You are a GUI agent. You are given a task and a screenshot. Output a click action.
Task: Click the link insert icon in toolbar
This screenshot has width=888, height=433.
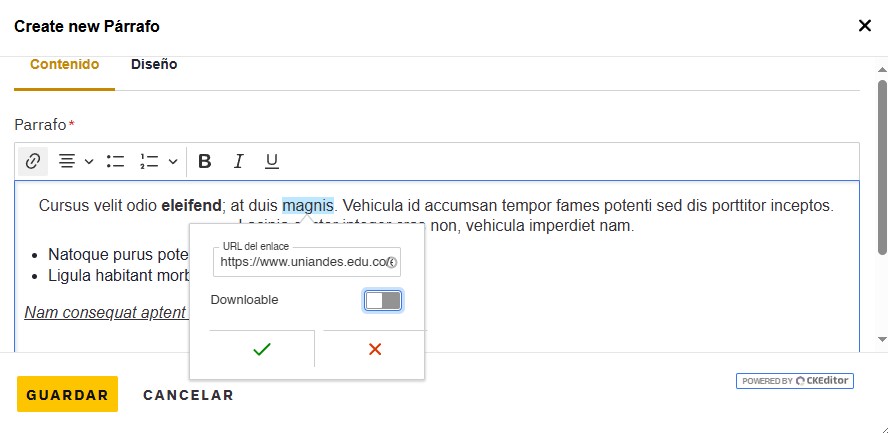[33, 161]
